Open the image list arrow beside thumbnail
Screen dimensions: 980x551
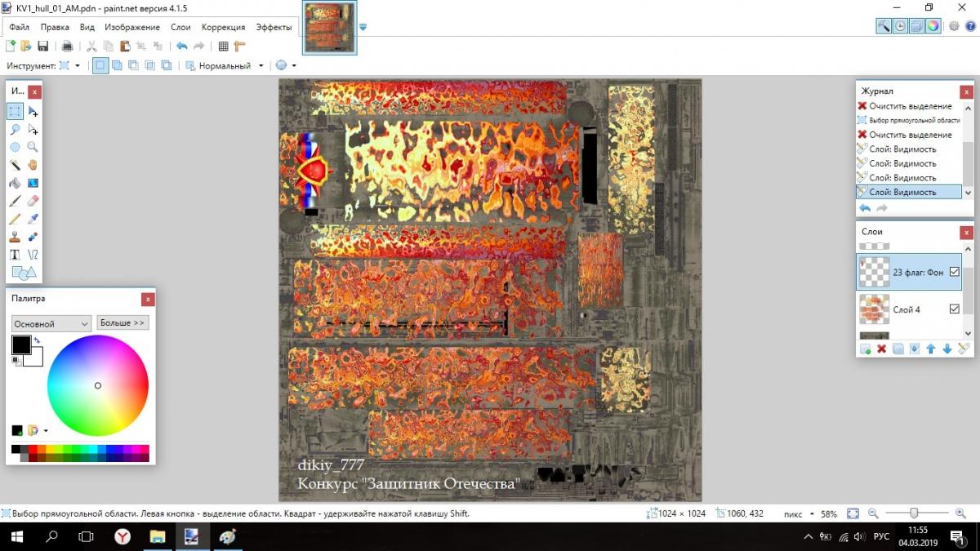coord(363,27)
